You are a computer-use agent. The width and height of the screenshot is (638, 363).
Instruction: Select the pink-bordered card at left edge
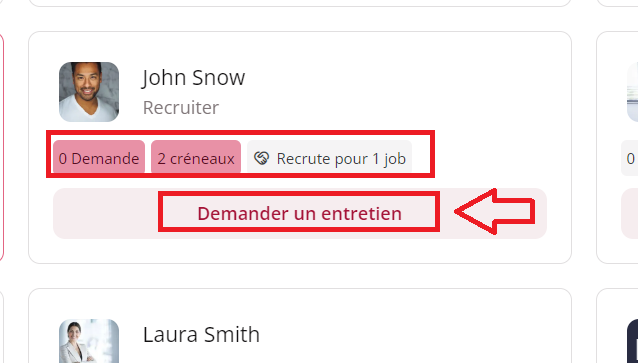(x=2, y=147)
